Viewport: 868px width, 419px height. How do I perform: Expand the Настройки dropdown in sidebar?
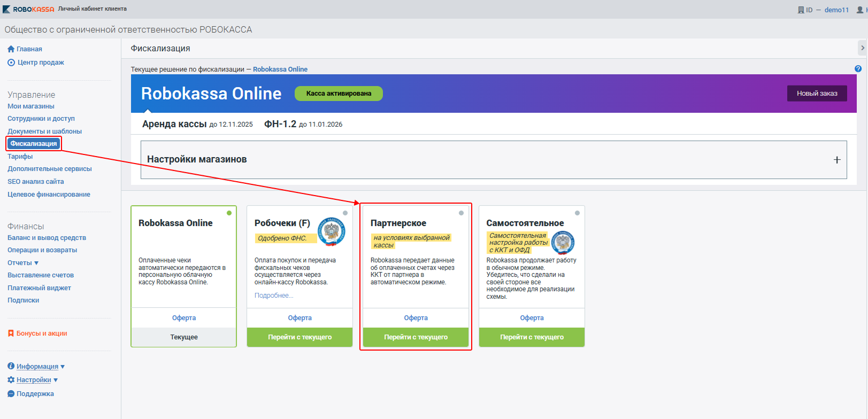pos(56,380)
